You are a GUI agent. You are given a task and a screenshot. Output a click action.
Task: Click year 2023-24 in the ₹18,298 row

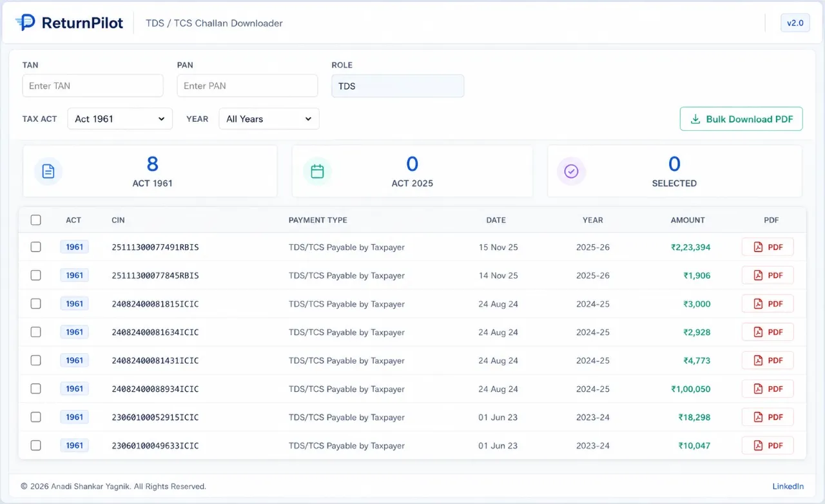pyautogui.click(x=593, y=417)
